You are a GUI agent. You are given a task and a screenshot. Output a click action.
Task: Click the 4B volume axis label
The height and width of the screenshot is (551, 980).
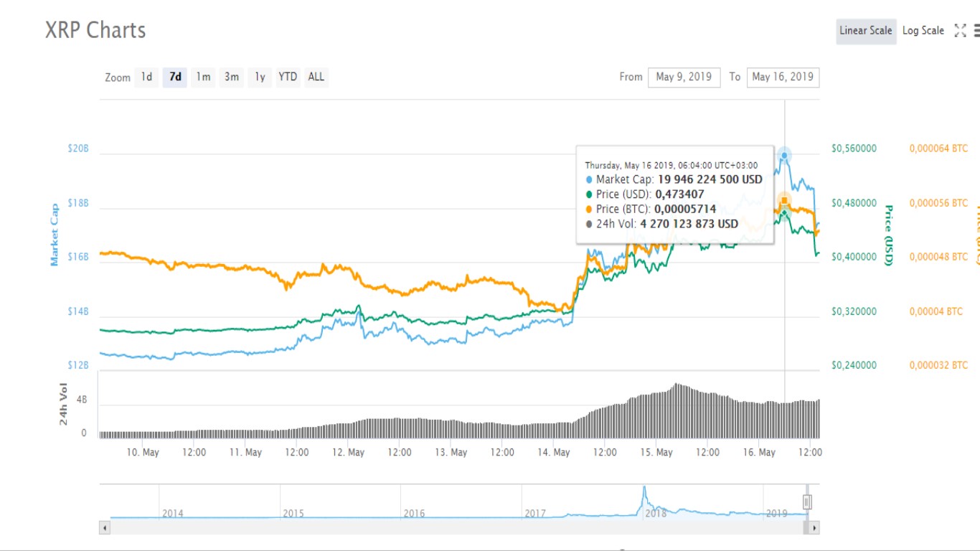pyautogui.click(x=82, y=400)
